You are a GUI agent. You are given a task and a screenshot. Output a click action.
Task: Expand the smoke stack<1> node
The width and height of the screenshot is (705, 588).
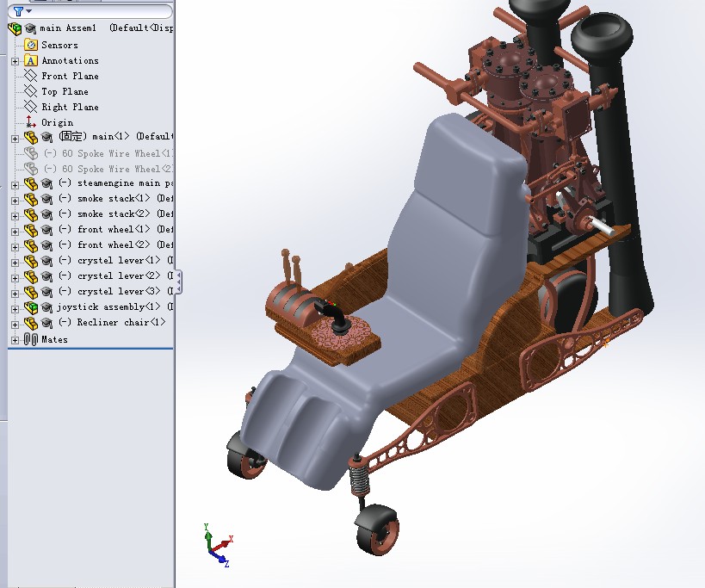point(15,201)
